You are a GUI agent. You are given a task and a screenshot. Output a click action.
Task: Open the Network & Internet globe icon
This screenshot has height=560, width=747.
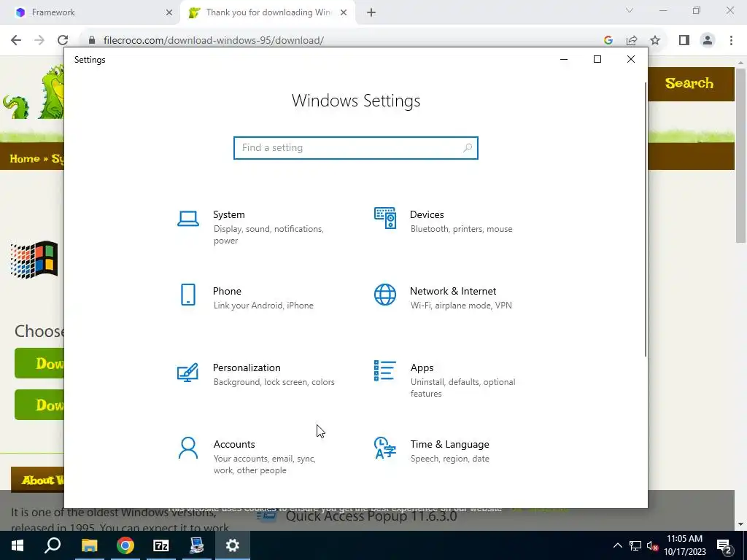pos(385,295)
